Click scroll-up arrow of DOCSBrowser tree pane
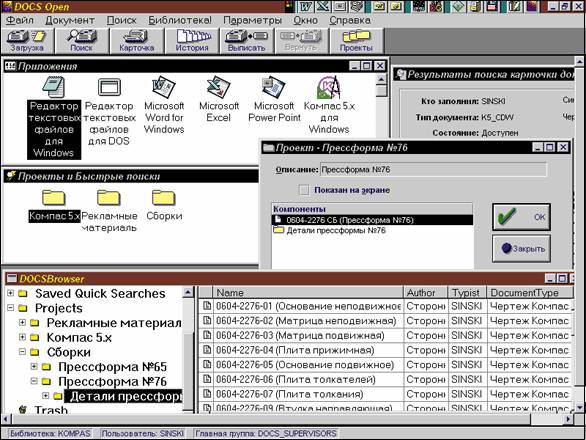 click(188, 292)
